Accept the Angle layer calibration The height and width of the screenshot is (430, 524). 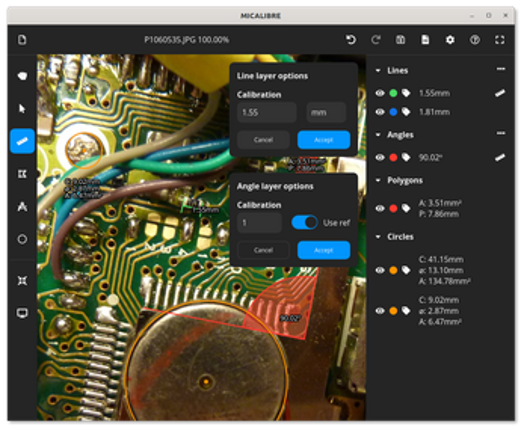(x=324, y=250)
